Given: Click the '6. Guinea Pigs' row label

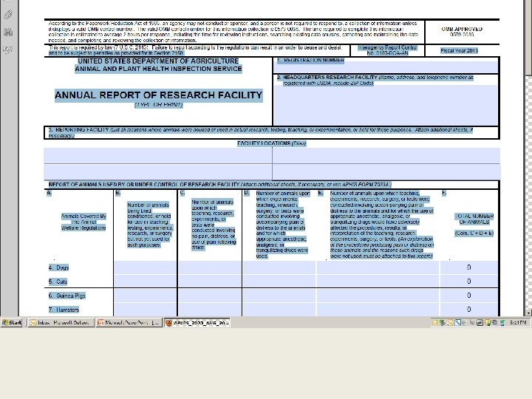Looking at the screenshot, I should pos(66,296).
